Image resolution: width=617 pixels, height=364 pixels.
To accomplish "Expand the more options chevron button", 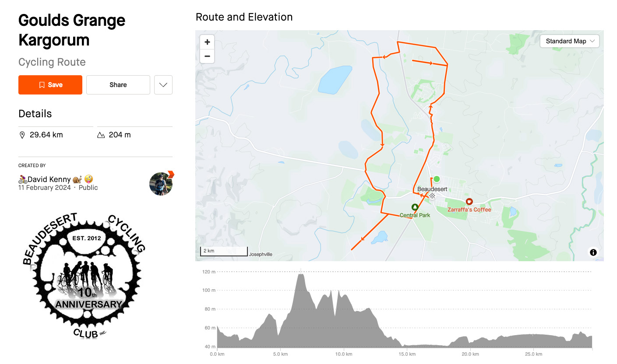I will [x=163, y=85].
